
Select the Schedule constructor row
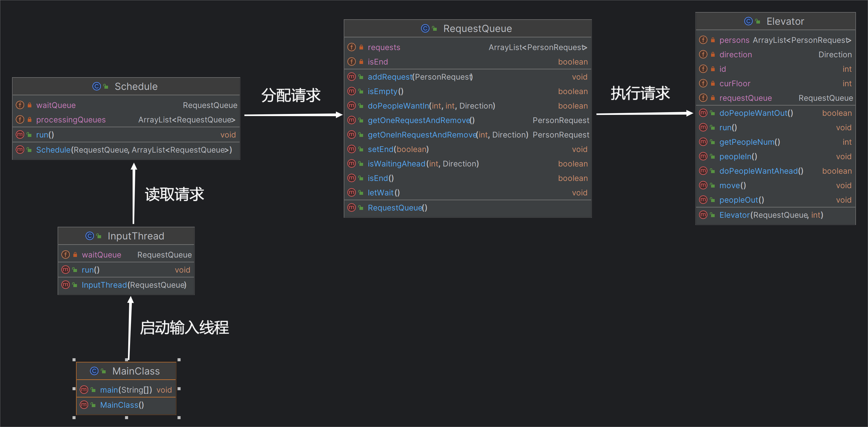point(126,150)
